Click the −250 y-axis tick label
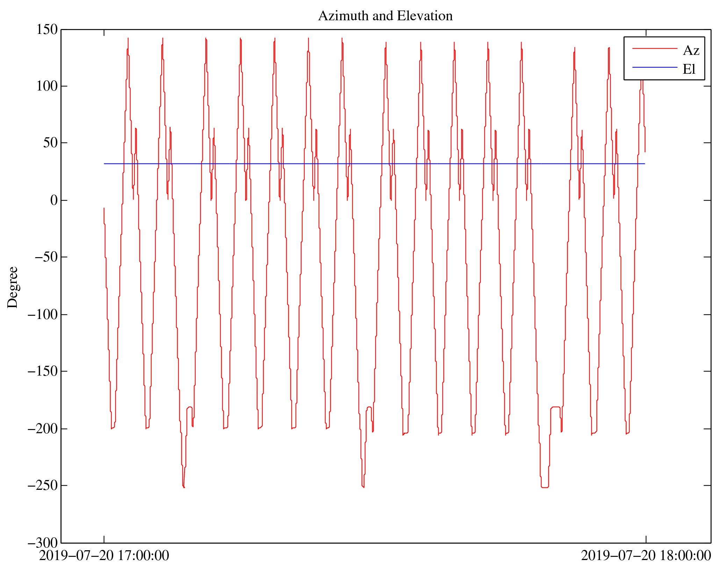721x588 pixels. pyautogui.click(x=42, y=486)
